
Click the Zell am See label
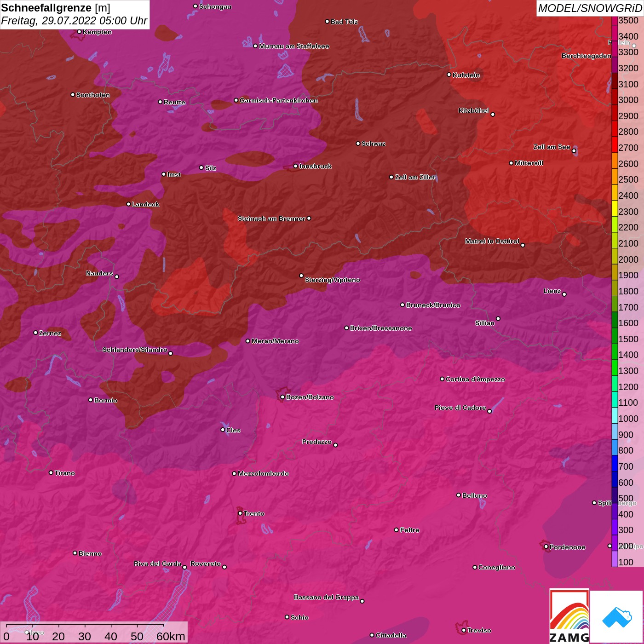click(552, 147)
